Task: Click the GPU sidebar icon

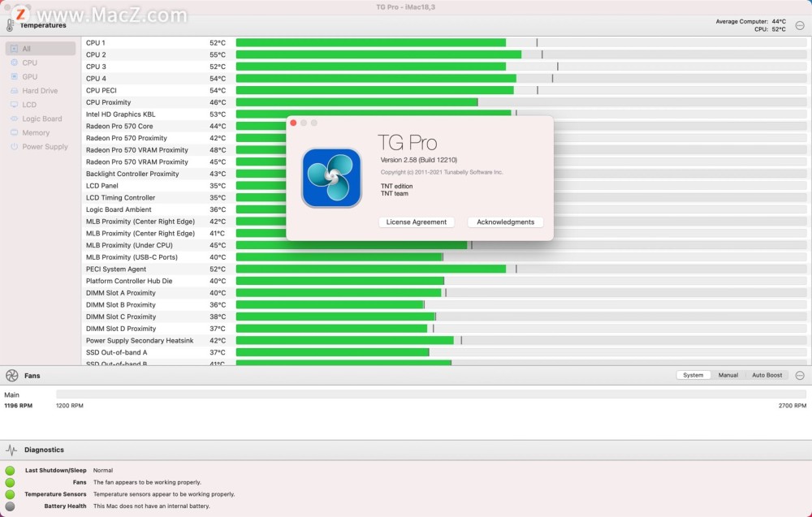Action: (14, 76)
